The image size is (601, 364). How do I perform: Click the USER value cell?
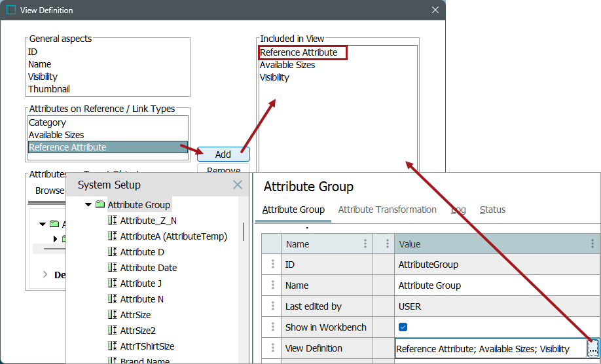[x=497, y=306]
